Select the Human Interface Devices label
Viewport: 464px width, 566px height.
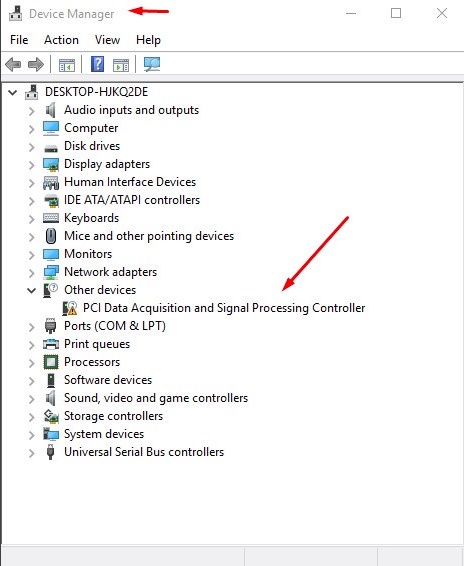click(130, 182)
